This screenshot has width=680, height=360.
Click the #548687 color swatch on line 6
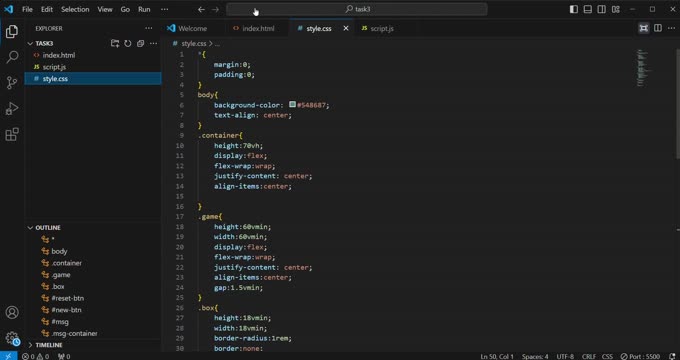[293, 105]
